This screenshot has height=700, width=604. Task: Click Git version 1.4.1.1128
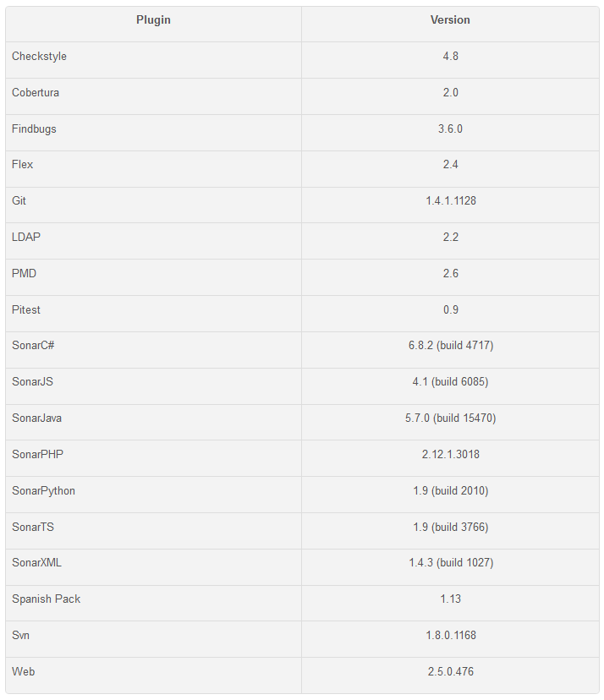coord(451,201)
